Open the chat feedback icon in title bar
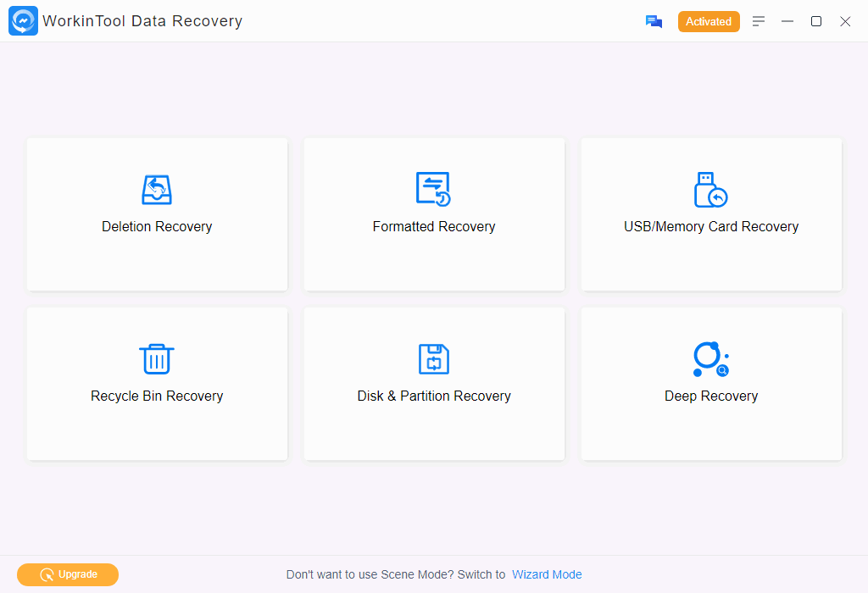Screen dimensions: 868x593 coord(654,22)
